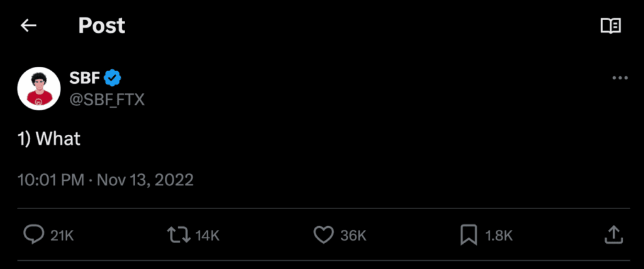Click the 1.8K bookmarks count

tap(499, 236)
